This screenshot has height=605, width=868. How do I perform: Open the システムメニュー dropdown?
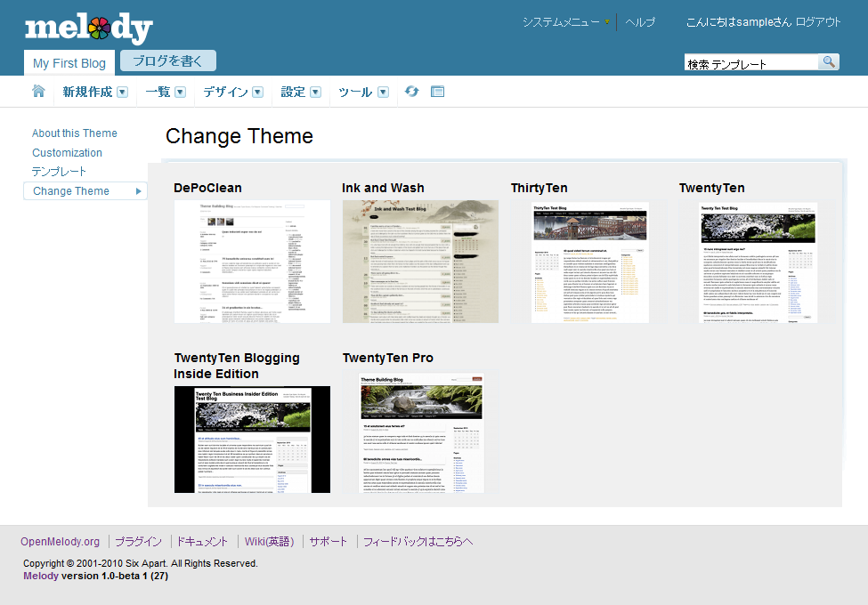(x=565, y=22)
